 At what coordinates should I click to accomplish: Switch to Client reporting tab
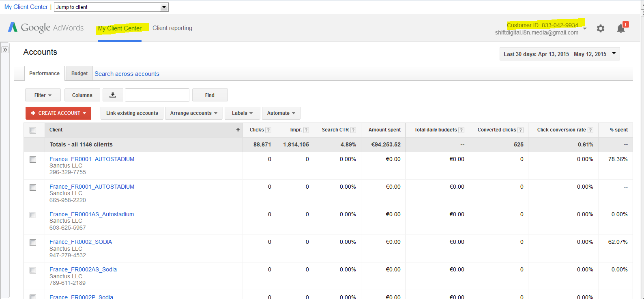(x=172, y=28)
